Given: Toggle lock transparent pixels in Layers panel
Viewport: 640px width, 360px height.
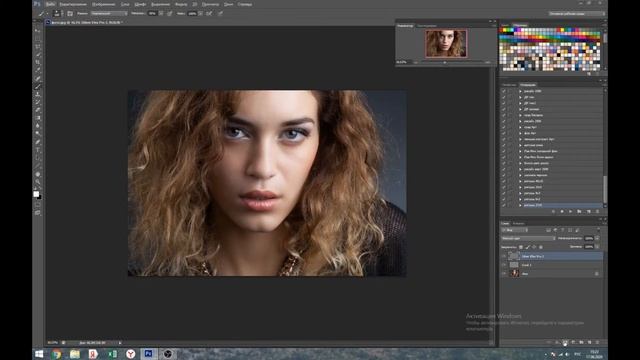Looking at the screenshot, I should tap(521, 247).
